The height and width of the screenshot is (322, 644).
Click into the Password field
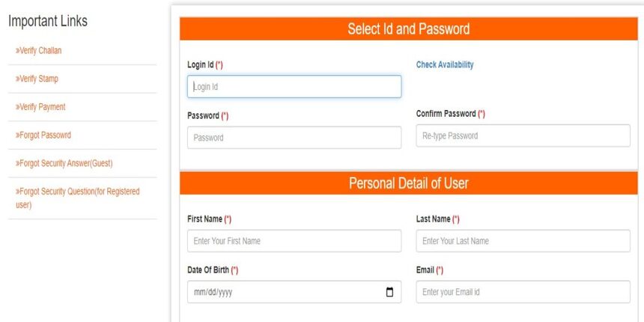pos(294,138)
